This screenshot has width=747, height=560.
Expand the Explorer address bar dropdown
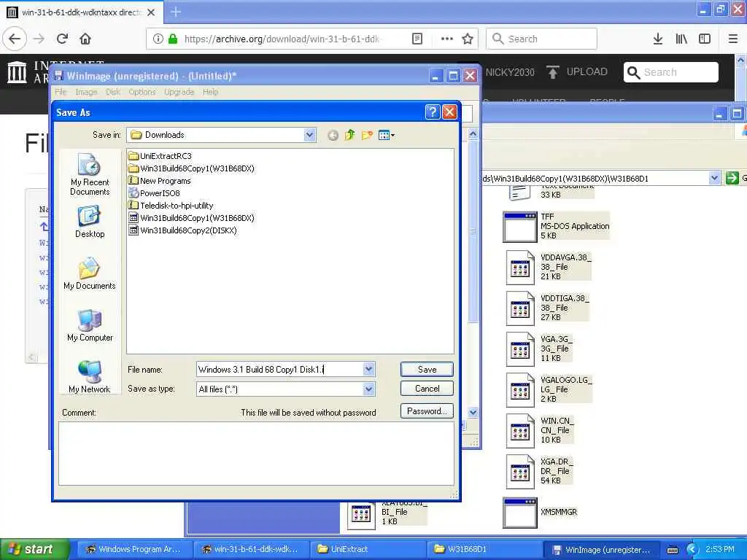tap(714, 178)
